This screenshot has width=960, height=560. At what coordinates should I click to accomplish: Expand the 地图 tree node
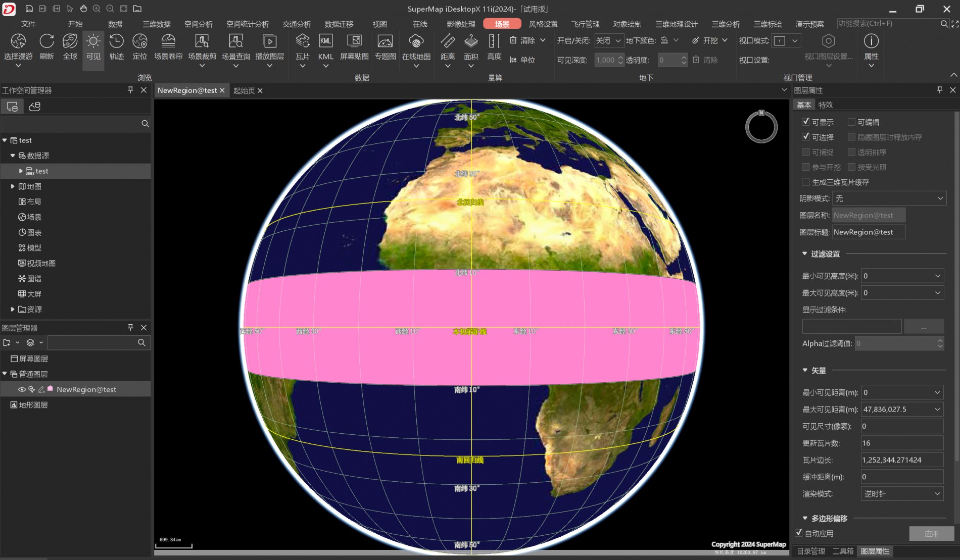pos(13,186)
